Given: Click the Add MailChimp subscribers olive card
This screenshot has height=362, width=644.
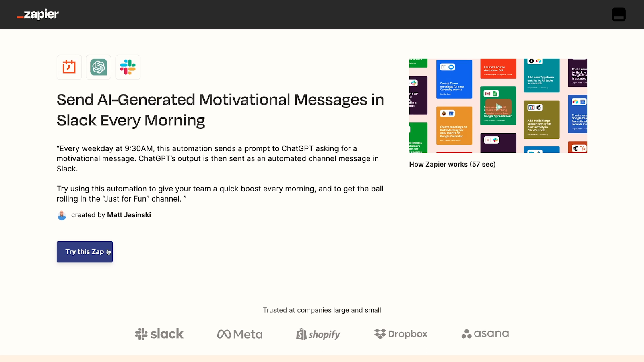Looking at the screenshot, I should click(x=542, y=119).
